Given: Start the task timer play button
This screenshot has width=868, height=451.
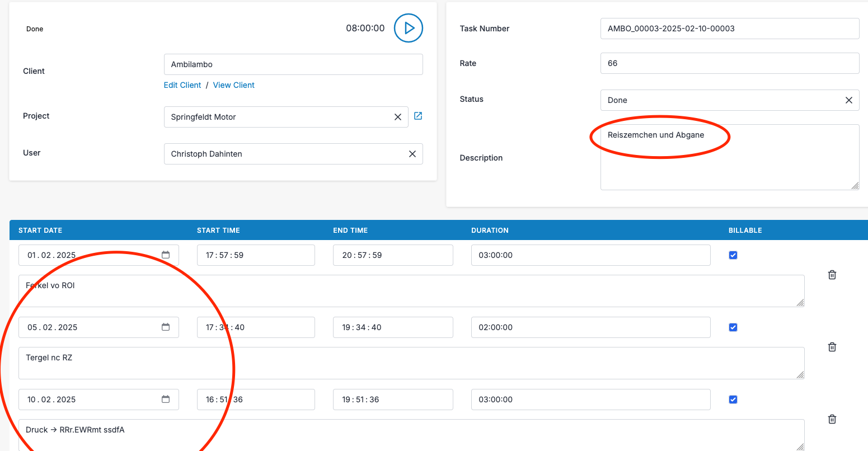Looking at the screenshot, I should pyautogui.click(x=408, y=28).
